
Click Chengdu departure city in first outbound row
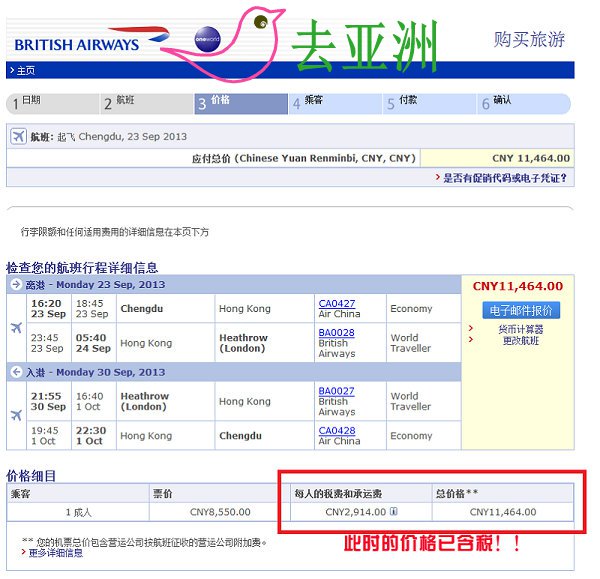tap(142, 308)
